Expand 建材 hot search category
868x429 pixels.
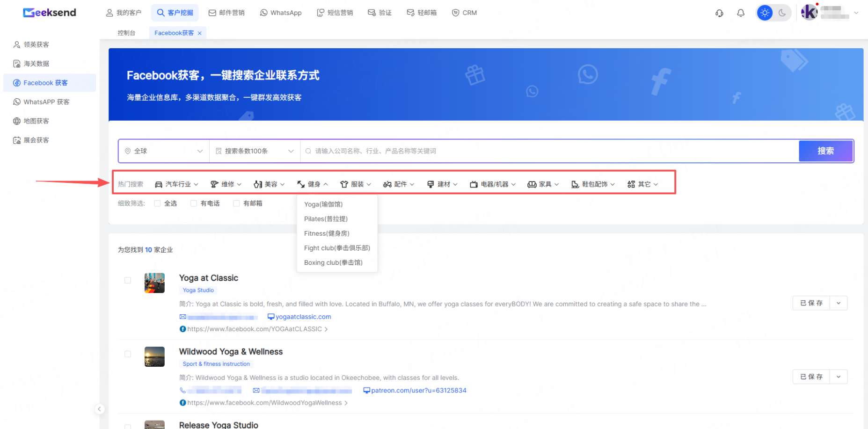pyautogui.click(x=442, y=184)
